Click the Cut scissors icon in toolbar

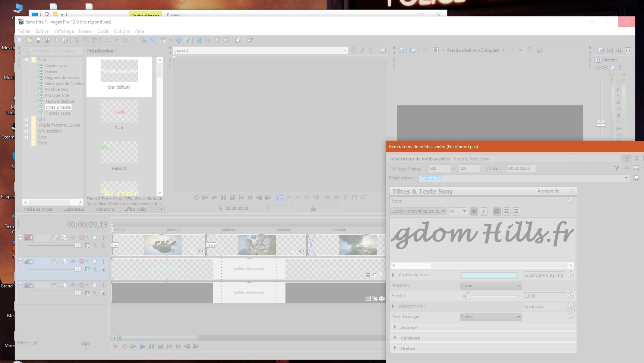[77, 40]
